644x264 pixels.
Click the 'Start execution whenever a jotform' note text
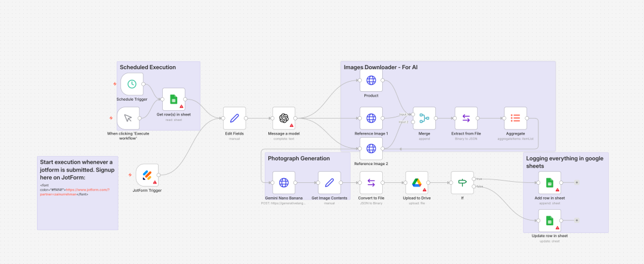coord(76,170)
